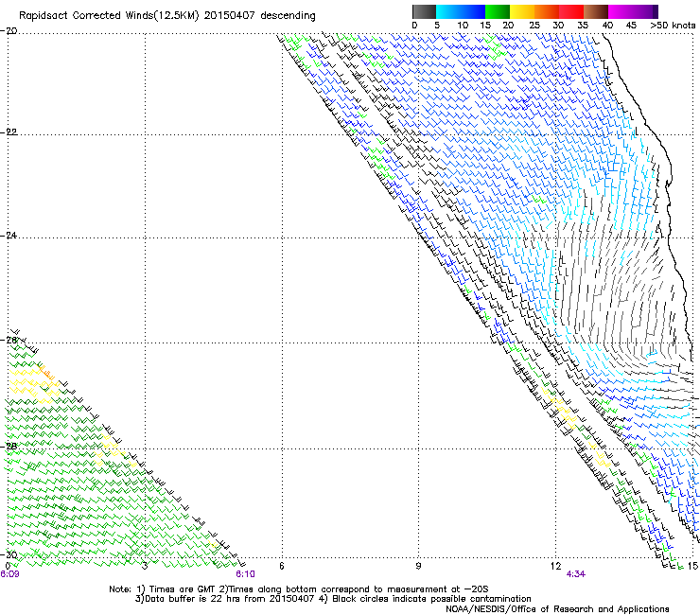Viewport: 700px width, 615px height.
Task: Click the cyan 5-10 knots legend segment
Action: click(x=448, y=11)
